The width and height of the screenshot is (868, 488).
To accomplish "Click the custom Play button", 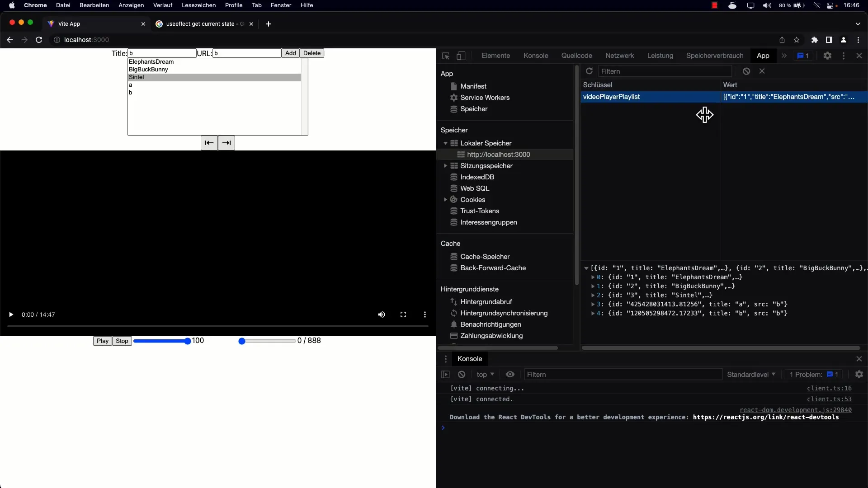I will tap(103, 341).
